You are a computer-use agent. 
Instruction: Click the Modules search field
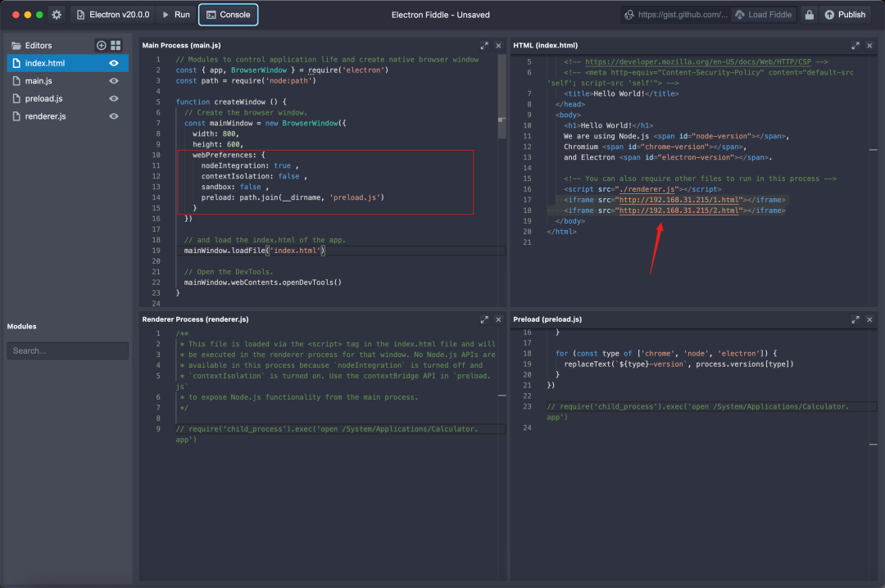tap(68, 351)
